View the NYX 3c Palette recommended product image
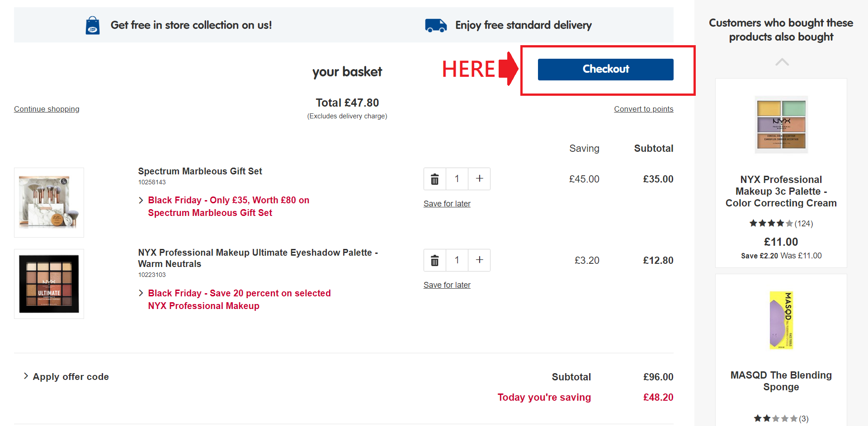Image resolution: width=868 pixels, height=426 pixels. pyautogui.click(x=781, y=125)
